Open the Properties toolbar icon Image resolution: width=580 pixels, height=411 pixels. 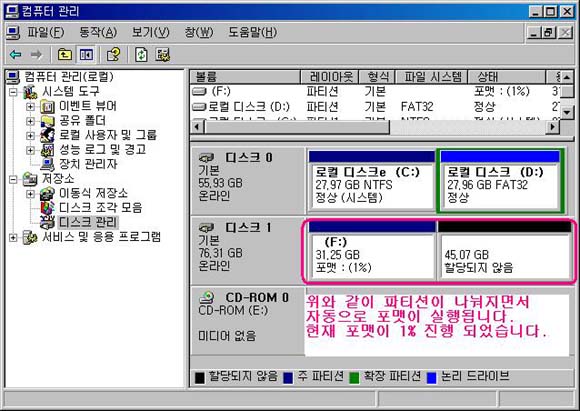click(x=113, y=55)
